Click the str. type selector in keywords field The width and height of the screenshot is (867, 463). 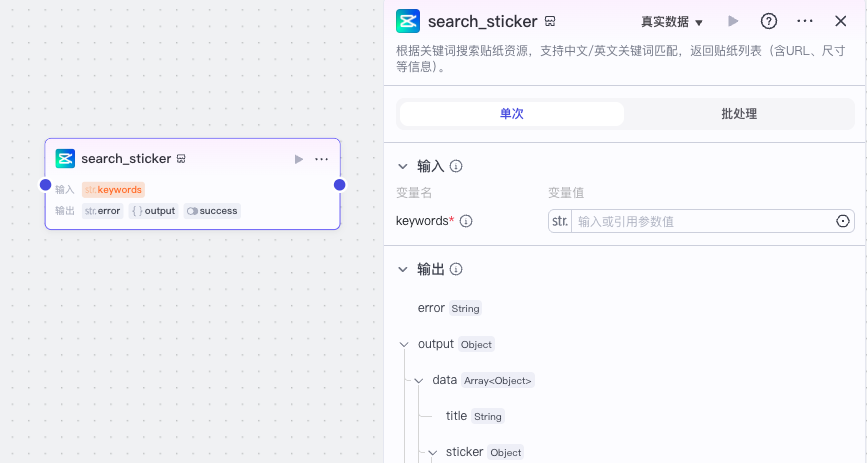coord(560,221)
